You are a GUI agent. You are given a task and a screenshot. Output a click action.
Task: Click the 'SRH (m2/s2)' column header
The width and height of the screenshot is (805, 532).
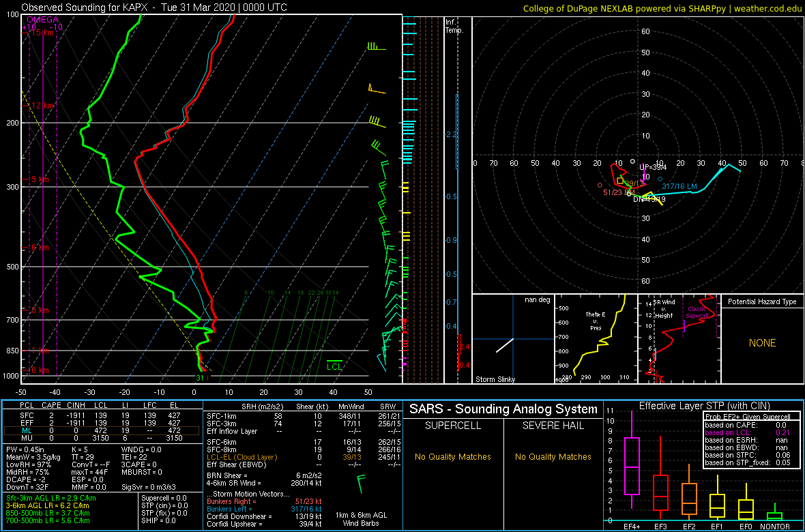click(262, 407)
